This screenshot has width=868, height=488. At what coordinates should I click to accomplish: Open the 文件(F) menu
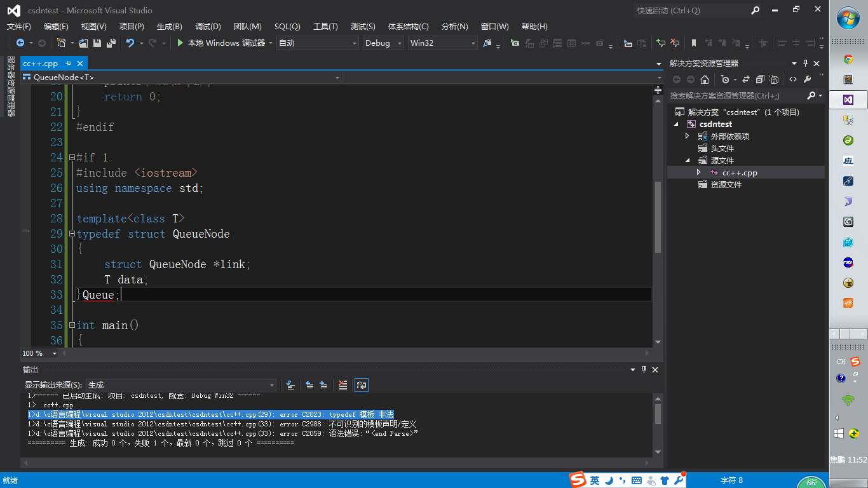tap(19, 26)
